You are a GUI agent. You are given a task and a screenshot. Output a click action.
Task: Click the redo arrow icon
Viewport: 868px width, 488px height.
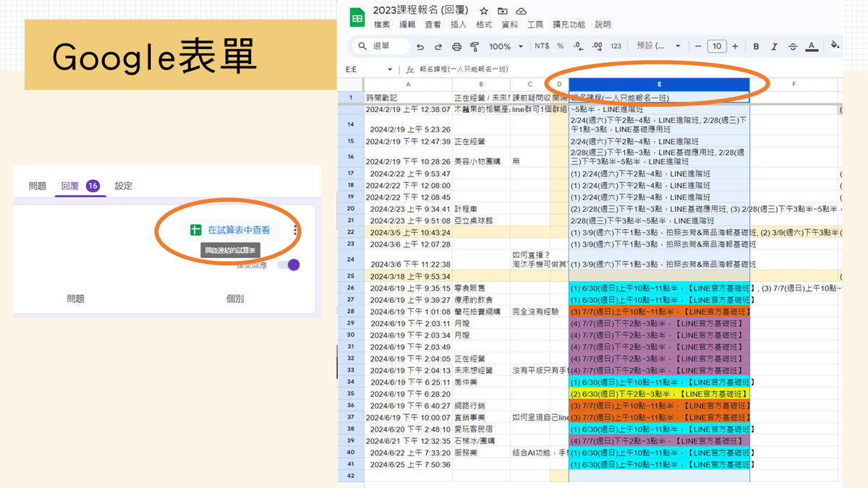[438, 46]
